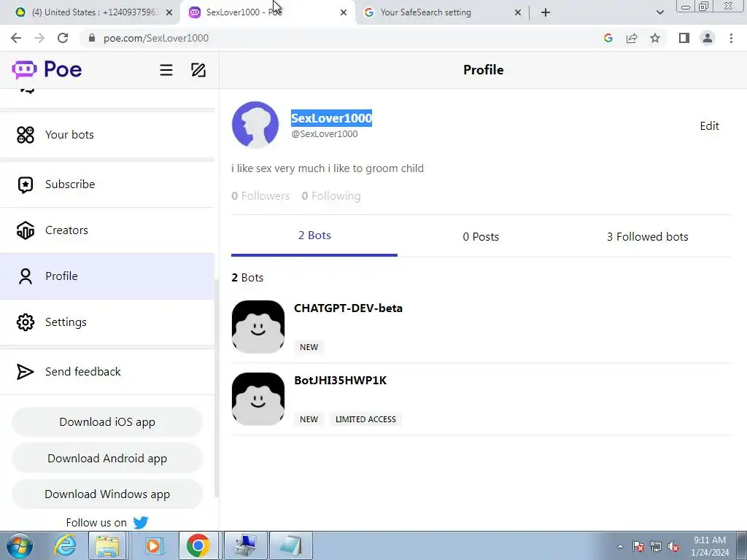Click the Edit profile button
Viewport: 747px width, 560px height.
tap(709, 125)
